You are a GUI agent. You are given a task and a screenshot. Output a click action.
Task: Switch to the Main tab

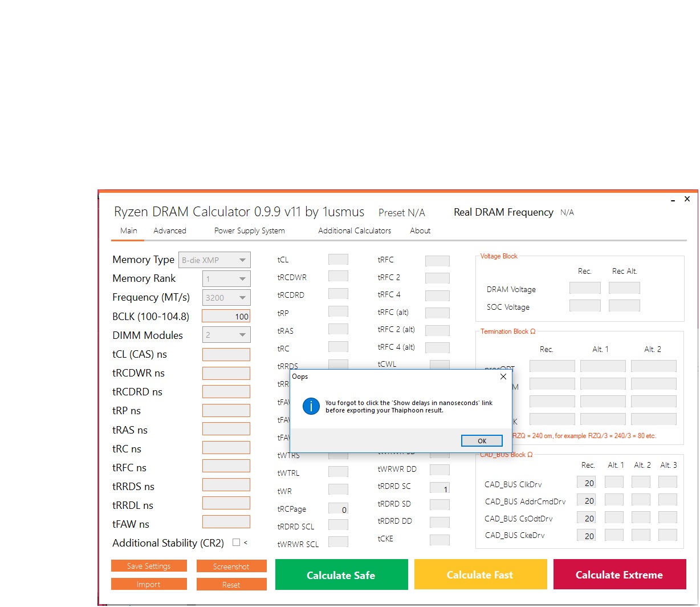(x=128, y=230)
